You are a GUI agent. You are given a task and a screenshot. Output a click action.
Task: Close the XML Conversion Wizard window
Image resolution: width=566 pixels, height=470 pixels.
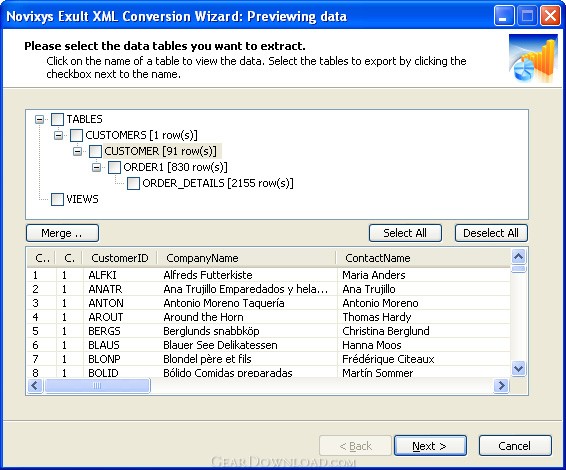tap(550, 16)
